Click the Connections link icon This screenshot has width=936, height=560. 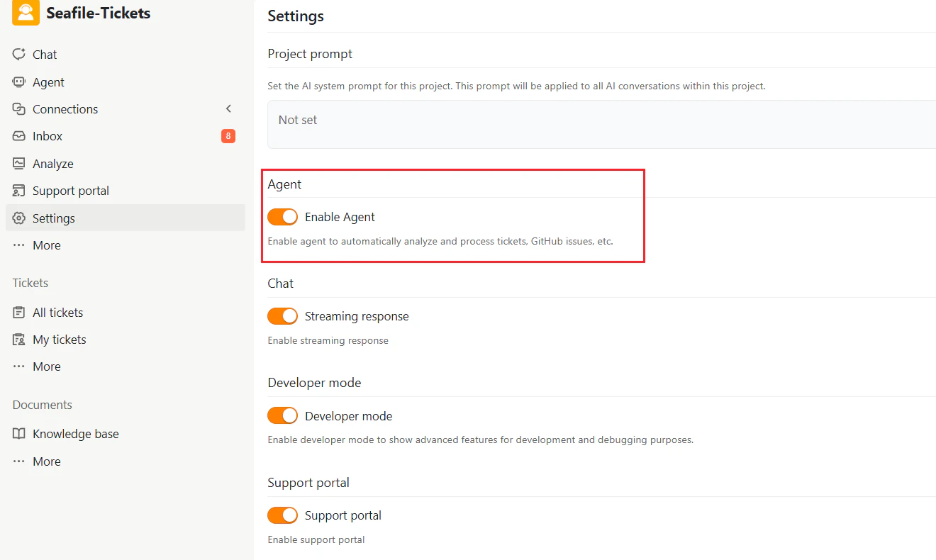point(19,109)
